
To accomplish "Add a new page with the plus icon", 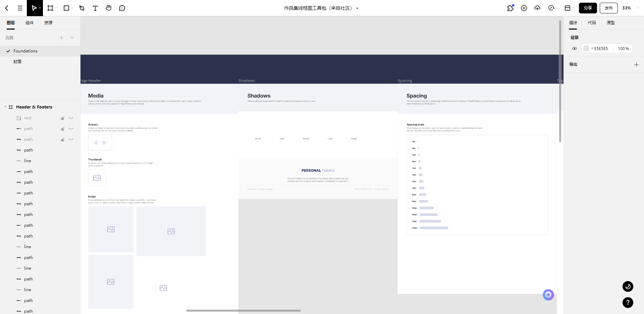I will click(x=61, y=38).
